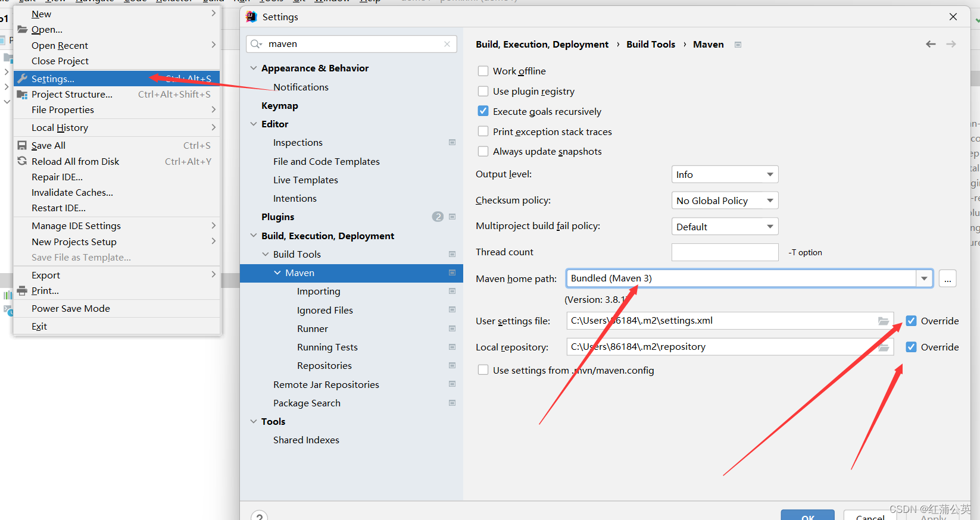
Task: Click the Print printer icon
Action: pos(22,290)
